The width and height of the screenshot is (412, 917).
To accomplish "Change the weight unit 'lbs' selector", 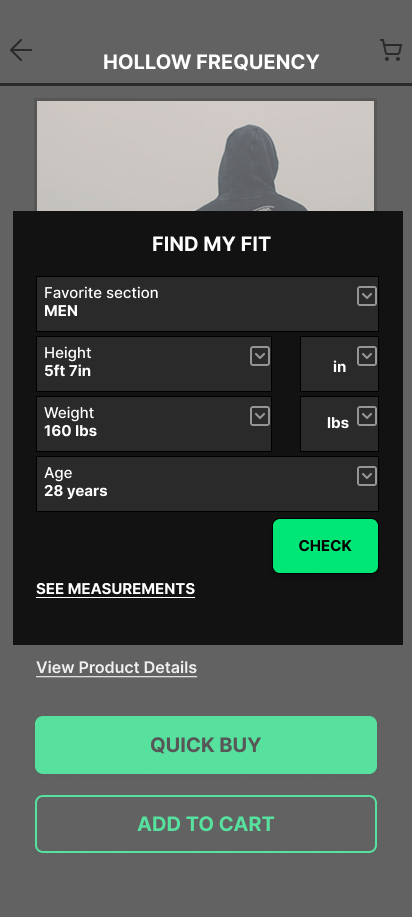I will pyautogui.click(x=339, y=424).
